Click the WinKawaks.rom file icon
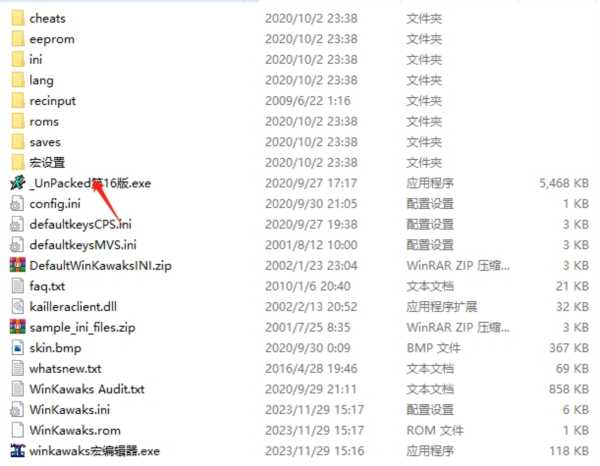This screenshot has width=600, height=466. point(18,430)
